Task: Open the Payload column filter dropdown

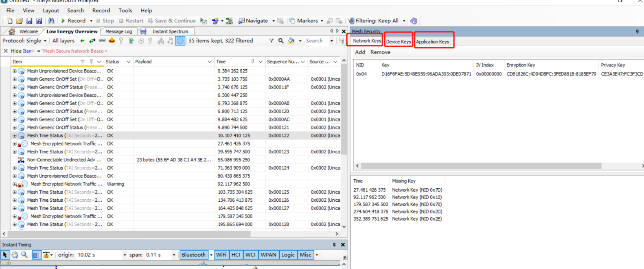Action: pos(210,62)
